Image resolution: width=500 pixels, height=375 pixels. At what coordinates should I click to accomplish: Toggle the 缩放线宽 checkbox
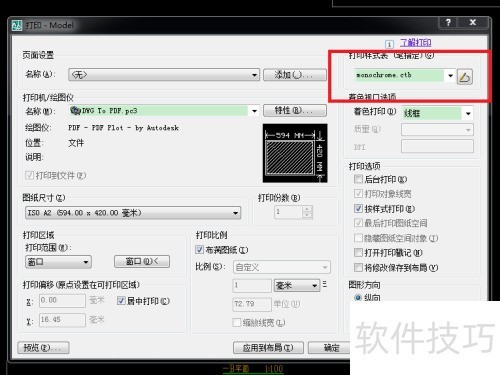click(x=237, y=322)
